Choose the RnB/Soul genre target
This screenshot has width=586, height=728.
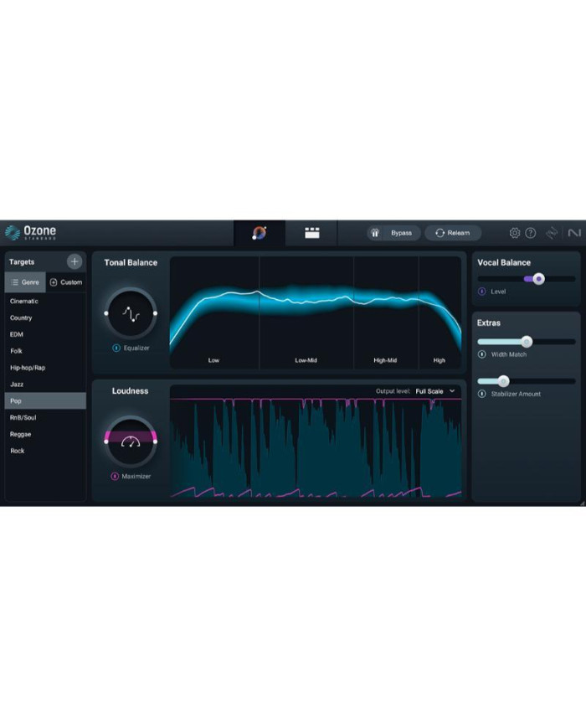45,417
